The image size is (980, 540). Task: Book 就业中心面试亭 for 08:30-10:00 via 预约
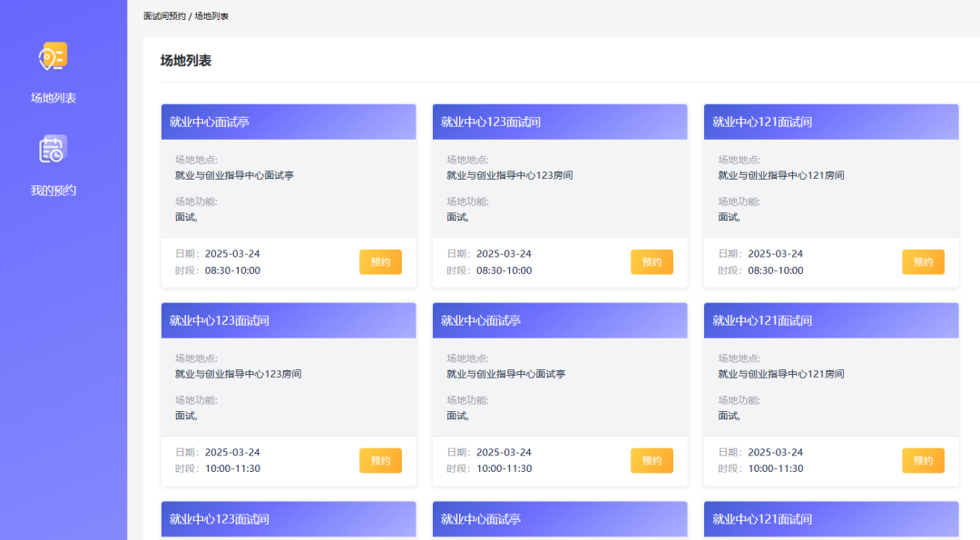(380, 262)
